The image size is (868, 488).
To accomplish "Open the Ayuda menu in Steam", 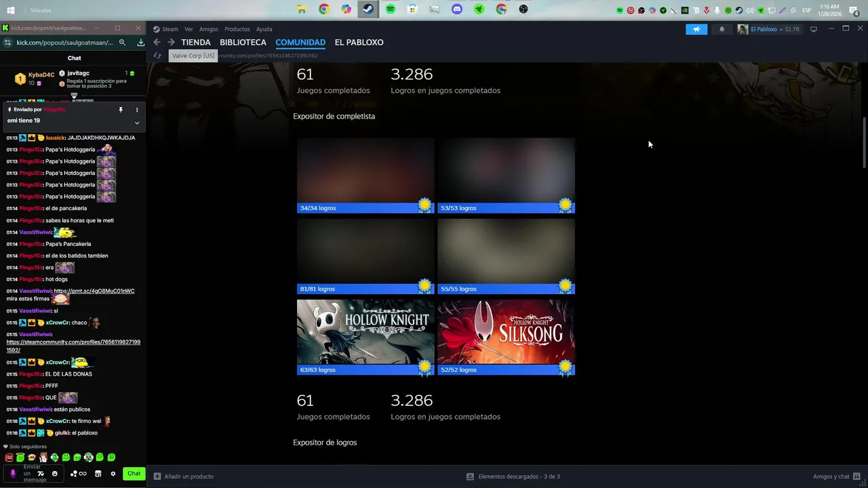I will 264,29.
